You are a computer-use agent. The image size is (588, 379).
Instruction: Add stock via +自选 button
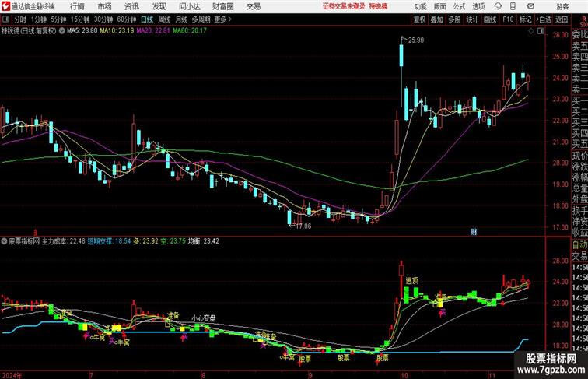pyautogui.click(x=544, y=19)
